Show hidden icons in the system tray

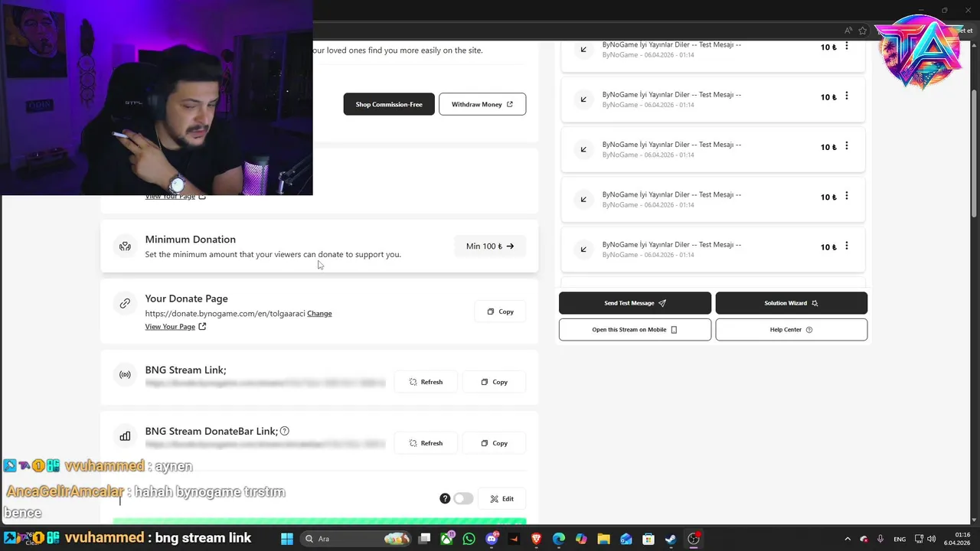tap(847, 539)
